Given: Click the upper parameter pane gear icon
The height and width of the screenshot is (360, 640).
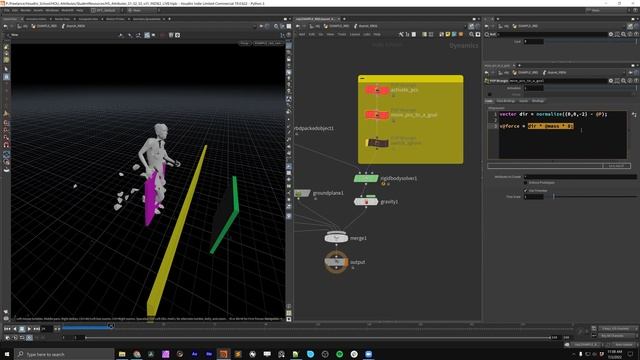Looking at the screenshot, I should [x=611, y=35].
